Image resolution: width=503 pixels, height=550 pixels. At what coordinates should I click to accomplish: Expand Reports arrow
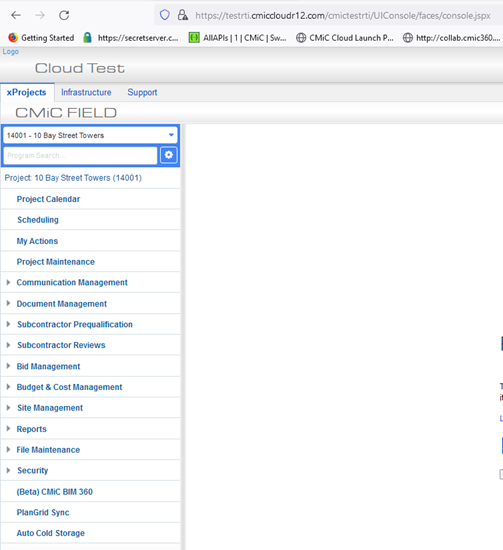8,428
